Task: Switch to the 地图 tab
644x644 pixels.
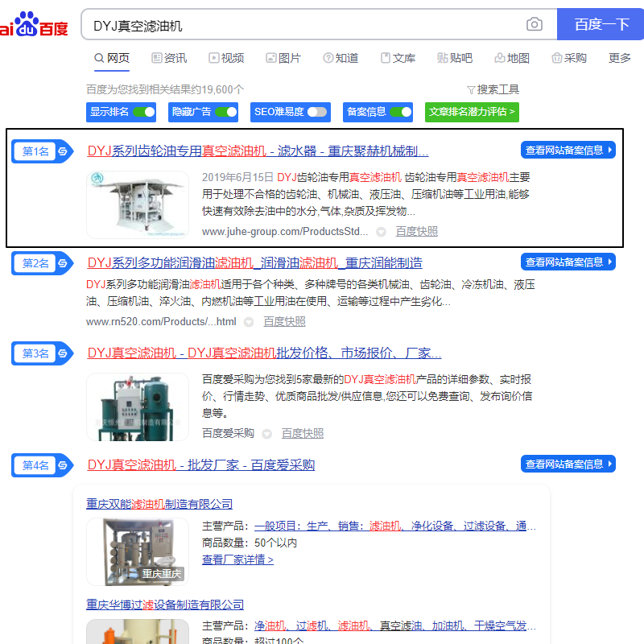Action: tap(512, 58)
